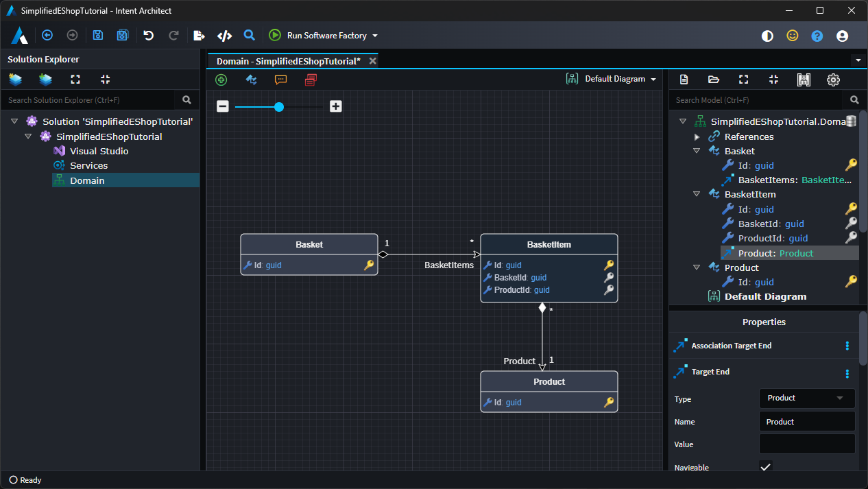Click the blue association arrows diagram toolbar icon
Image resolution: width=868 pixels, height=489 pixels.
coord(252,80)
